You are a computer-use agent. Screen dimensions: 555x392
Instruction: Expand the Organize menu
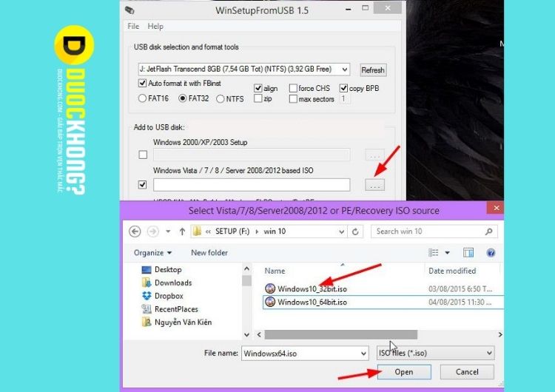[x=152, y=253]
